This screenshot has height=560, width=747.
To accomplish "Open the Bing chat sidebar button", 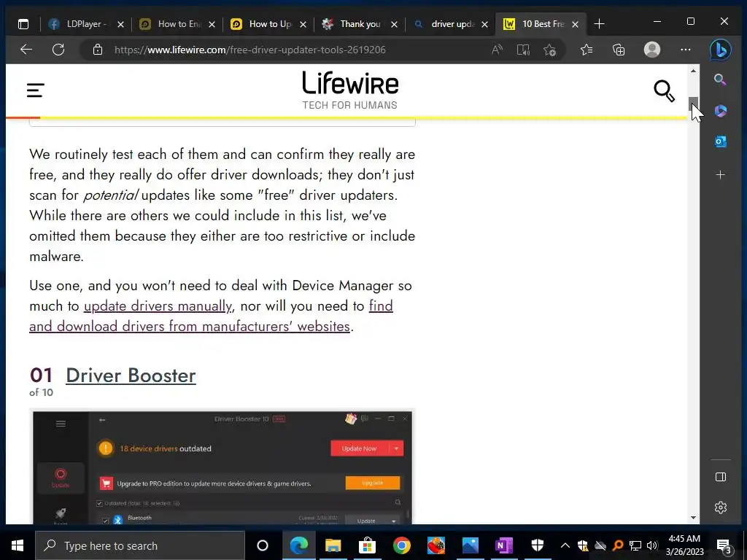I will [720, 50].
